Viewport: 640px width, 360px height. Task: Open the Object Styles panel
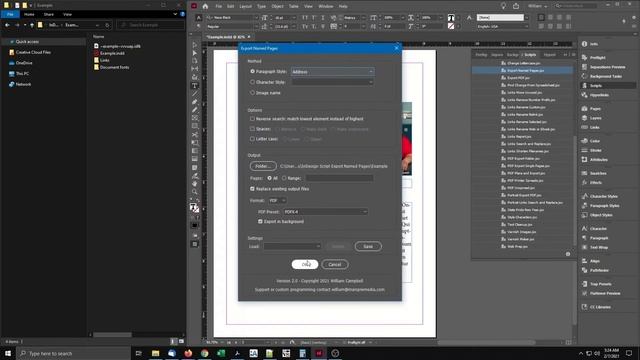point(601,215)
